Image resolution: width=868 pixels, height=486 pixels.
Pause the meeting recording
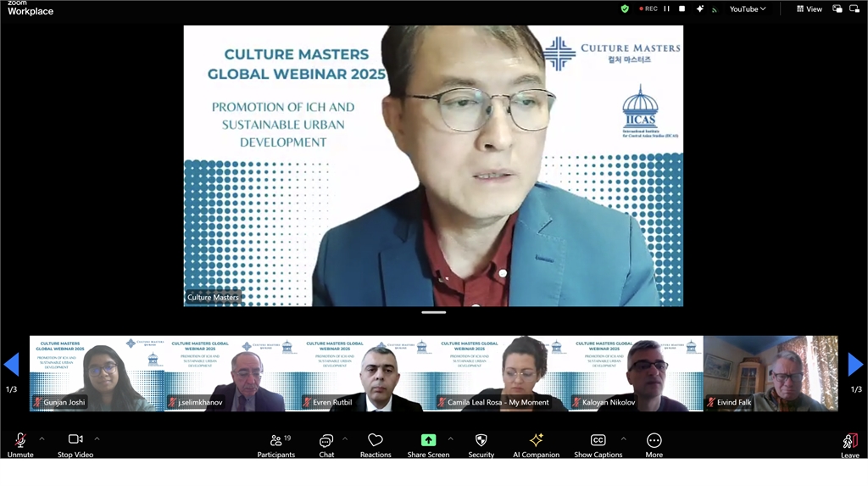click(x=667, y=8)
